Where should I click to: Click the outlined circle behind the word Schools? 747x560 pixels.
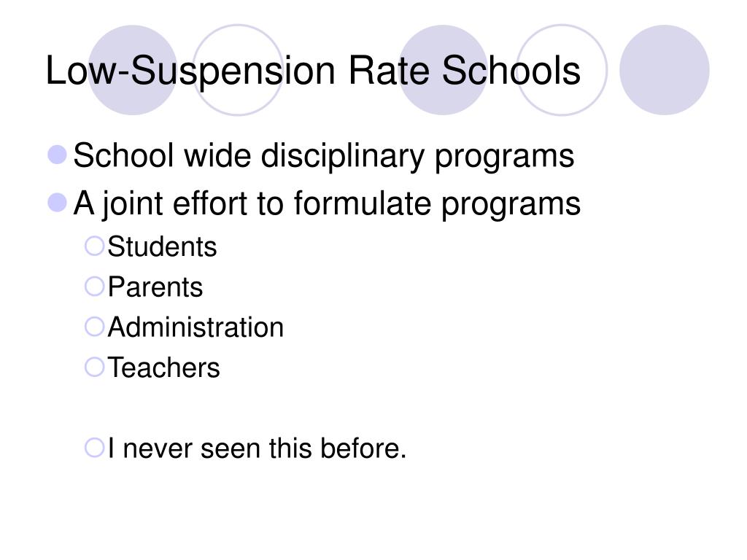click(562, 70)
